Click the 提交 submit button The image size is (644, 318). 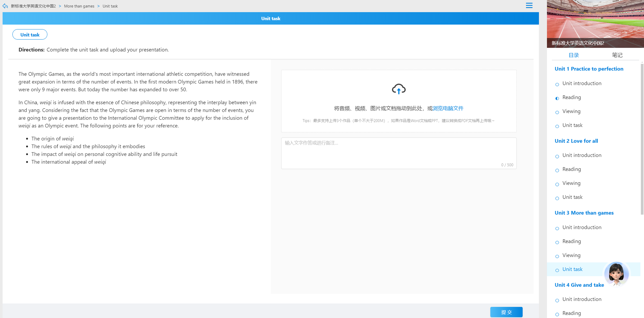click(x=506, y=312)
